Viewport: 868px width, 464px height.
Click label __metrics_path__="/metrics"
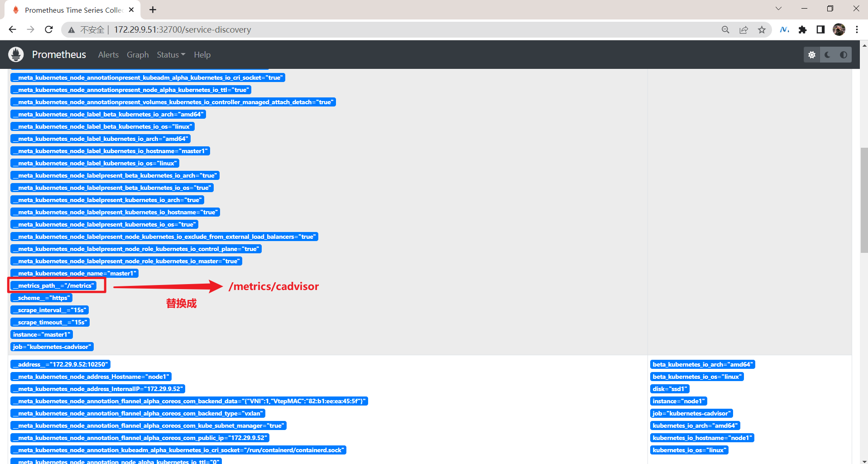[x=53, y=285]
